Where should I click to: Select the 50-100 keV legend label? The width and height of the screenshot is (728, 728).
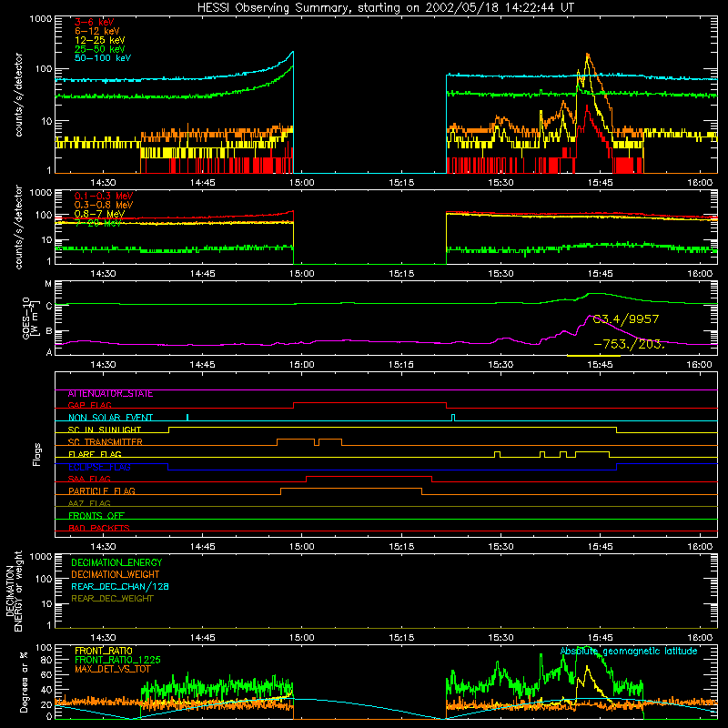click(103, 58)
